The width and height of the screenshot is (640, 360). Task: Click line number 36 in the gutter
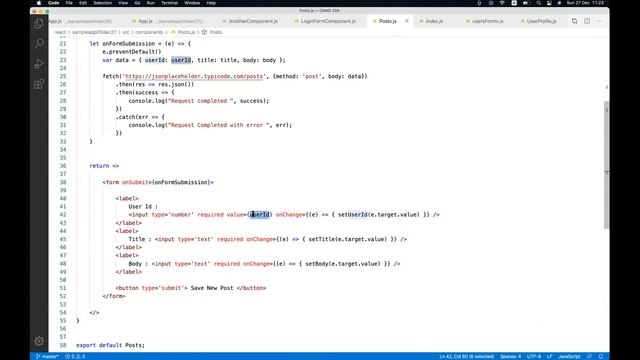(x=62, y=166)
